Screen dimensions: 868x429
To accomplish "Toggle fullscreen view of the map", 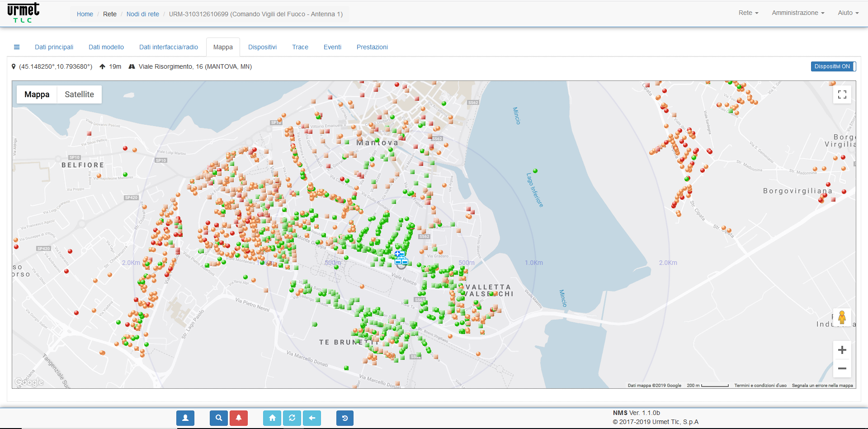I will 842,94.
